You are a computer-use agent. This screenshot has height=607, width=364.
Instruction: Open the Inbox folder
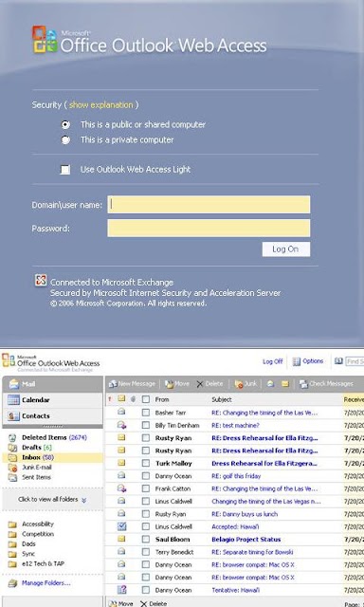coord(31,457)
